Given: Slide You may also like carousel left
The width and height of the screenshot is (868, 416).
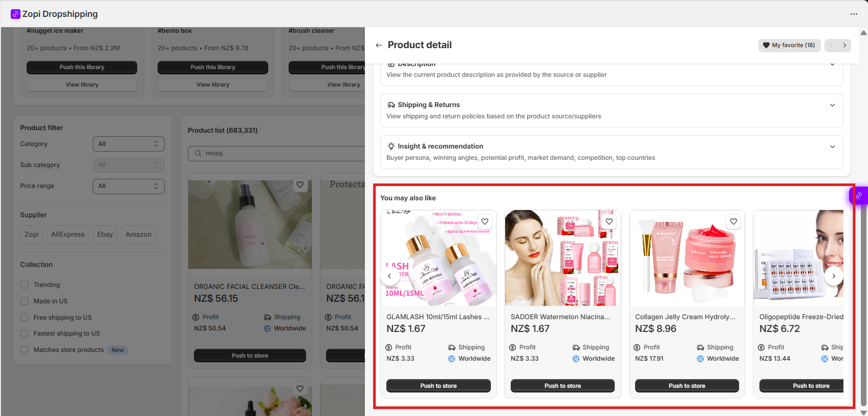Looking at the screenshot, I should pyautogui.click(x=389, y=276).
